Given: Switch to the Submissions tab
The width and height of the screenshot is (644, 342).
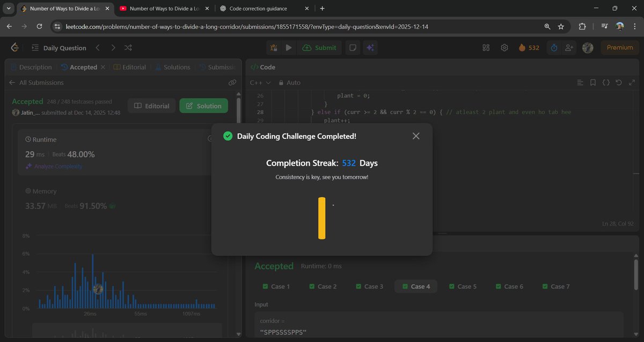Looking at the screenshot, I should (217, 67).
